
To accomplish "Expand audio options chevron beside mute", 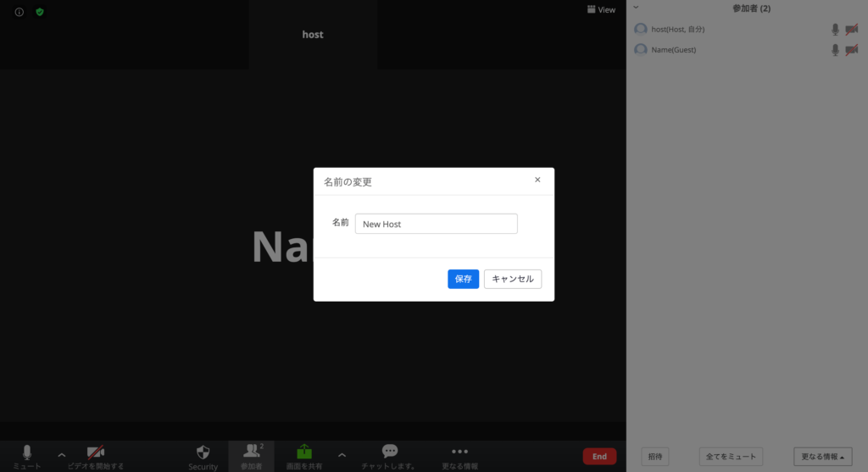I will [x=61, y=455].
